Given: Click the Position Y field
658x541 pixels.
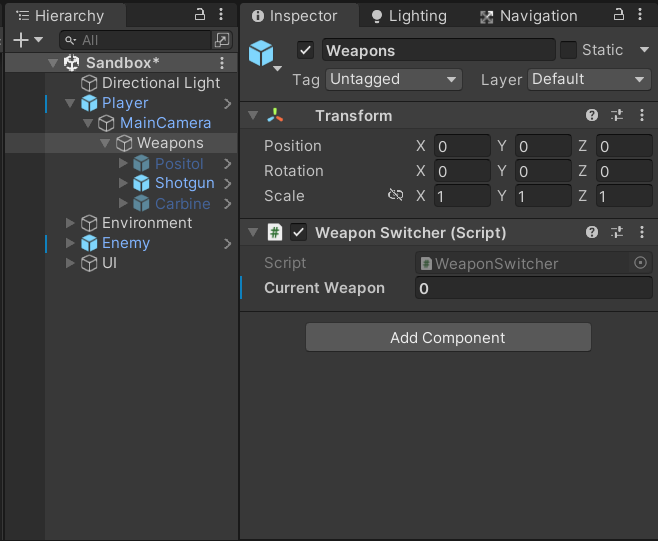Looking at the screenshot, I should [543, 146].
